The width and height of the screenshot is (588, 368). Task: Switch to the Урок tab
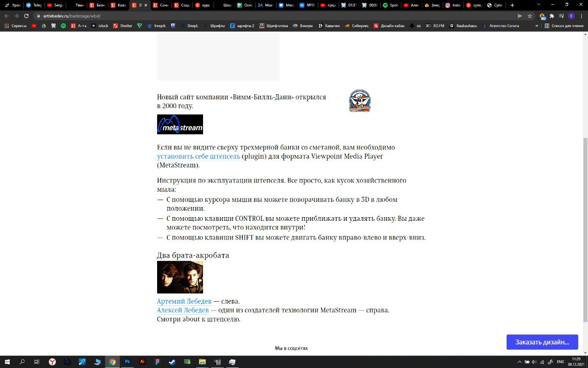tap(13, 5)
